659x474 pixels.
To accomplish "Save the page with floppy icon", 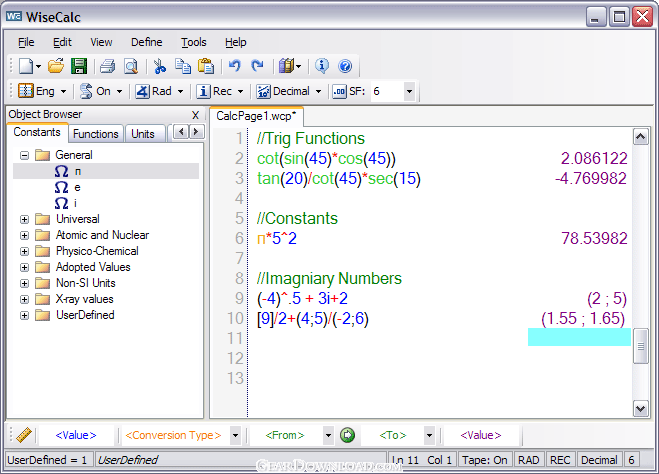I will tap(79, 66).
